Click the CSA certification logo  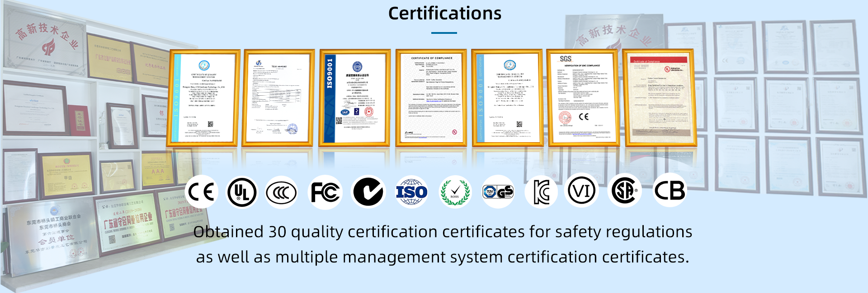tap(625, 191)
